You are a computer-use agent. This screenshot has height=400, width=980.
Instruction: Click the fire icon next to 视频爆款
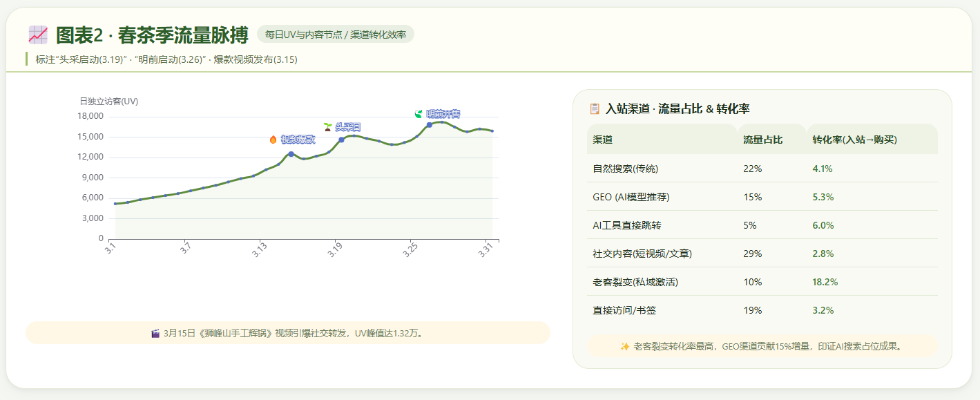(x=273, y=140)
